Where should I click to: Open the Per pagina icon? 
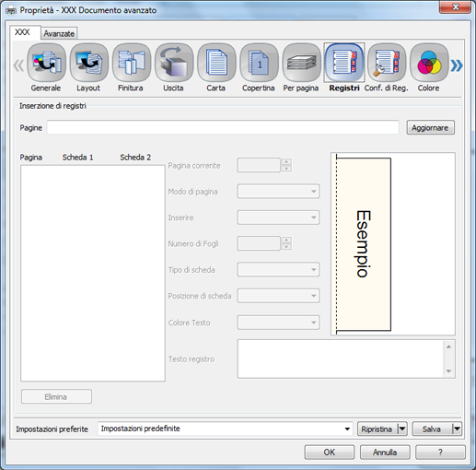(x=301, y=63)
